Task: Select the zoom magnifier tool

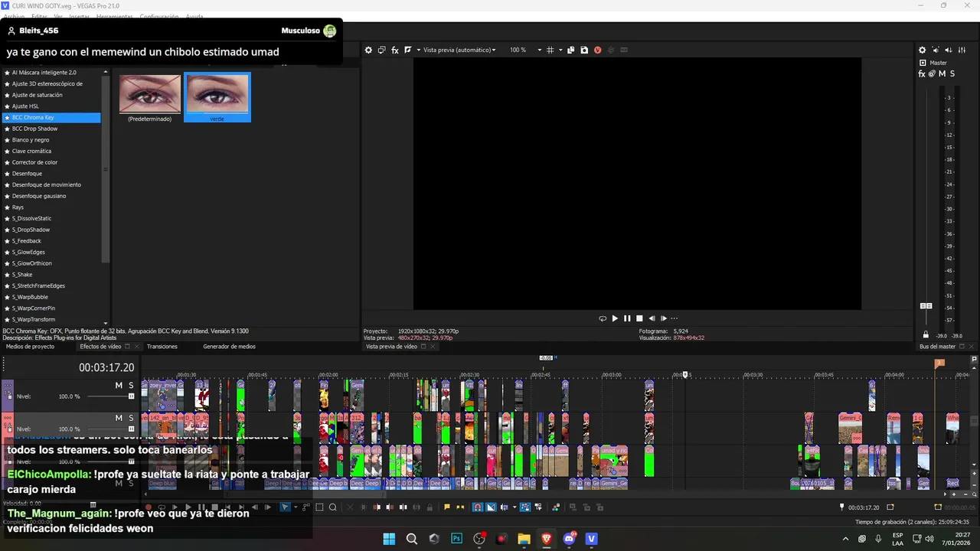Action: (332, 507)
